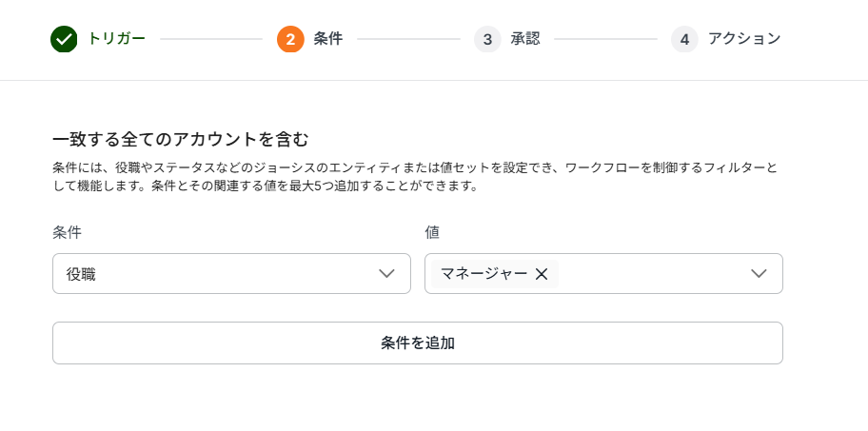Image resolution: width=868 pixels, height=431 pixels.
Task: Click the 値 field label
Action: (x=432, y=232)
